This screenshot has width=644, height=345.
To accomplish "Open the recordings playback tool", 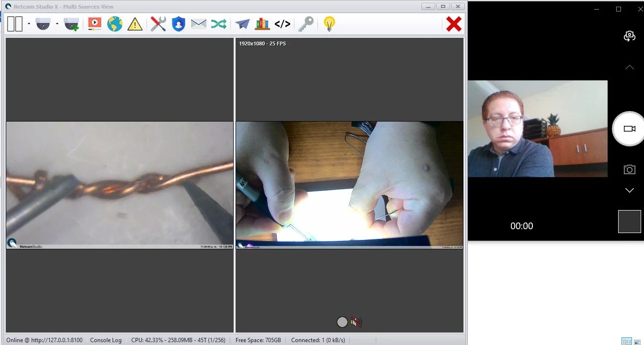I will pos(94,23).
